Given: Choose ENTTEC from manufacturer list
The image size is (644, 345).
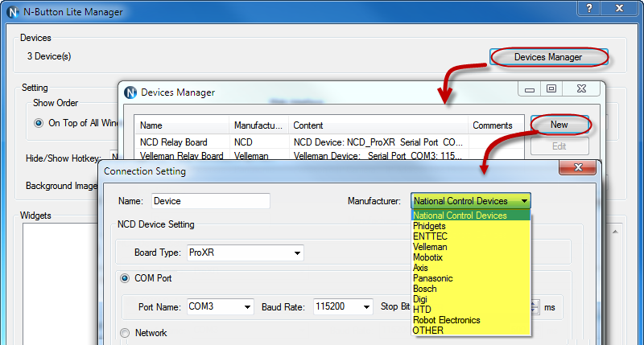Looking at the screenshot, I should point(471,236).
